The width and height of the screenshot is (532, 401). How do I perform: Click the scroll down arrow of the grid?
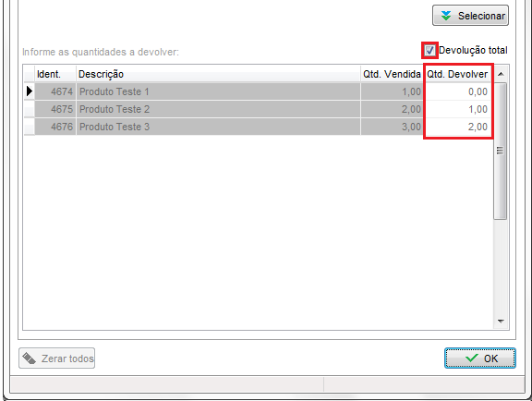point(501,321)
